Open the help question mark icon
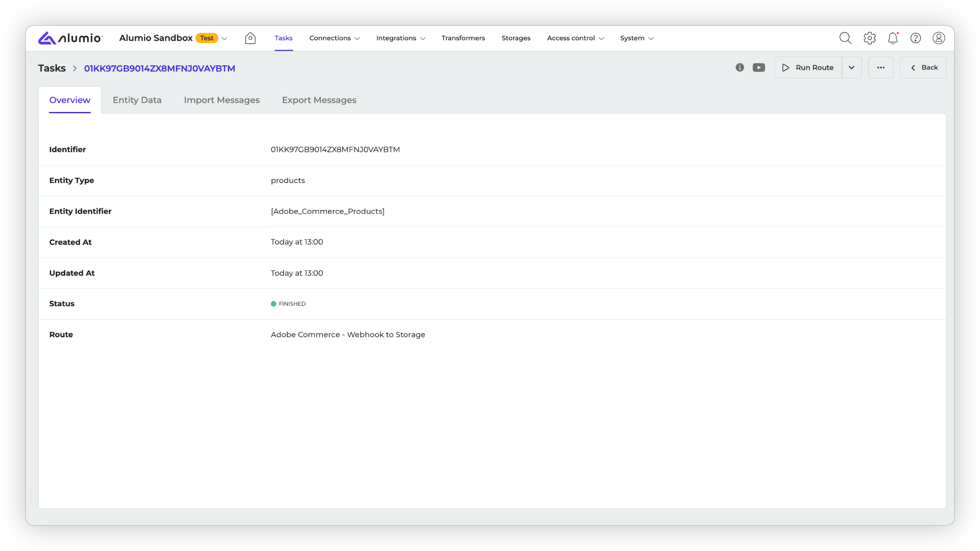This screenshot has width=980, height=551. [x=915, y=38]
